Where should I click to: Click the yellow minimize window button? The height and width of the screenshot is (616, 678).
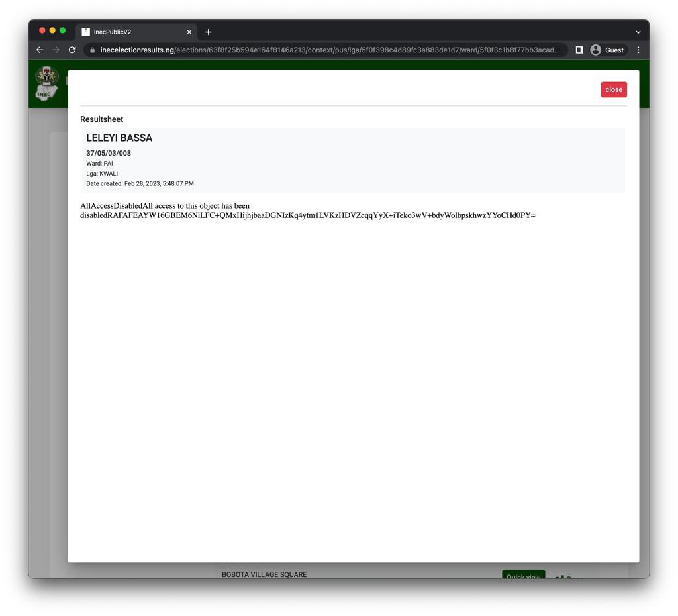52,30
